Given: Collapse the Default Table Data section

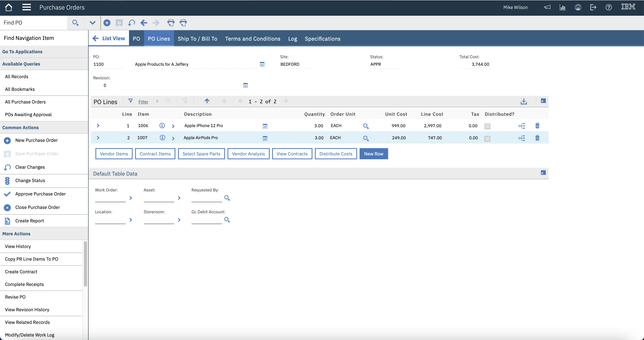Looking at the screenshot, I should (x=543, y=173).
